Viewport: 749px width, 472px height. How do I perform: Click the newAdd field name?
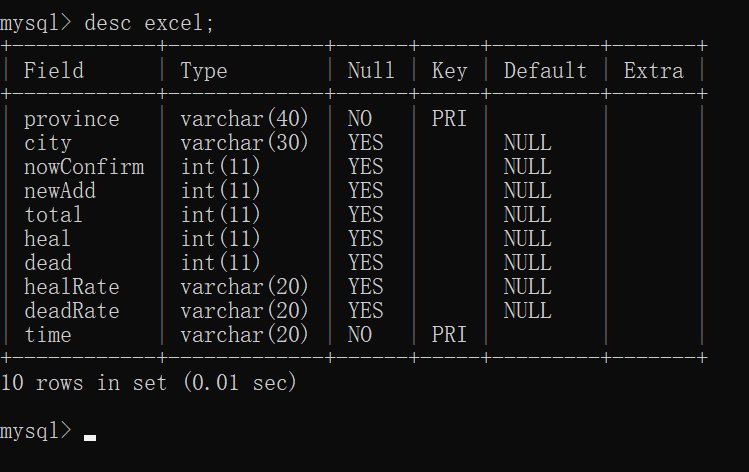click(x=60, y=191)
